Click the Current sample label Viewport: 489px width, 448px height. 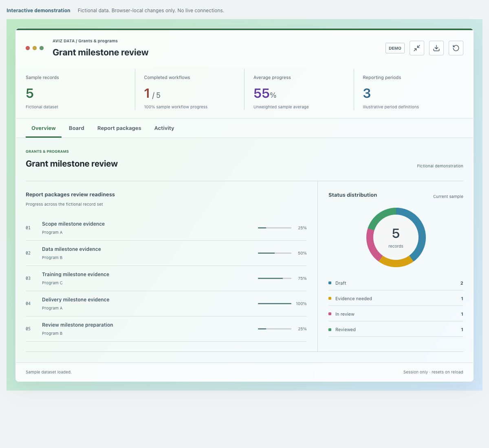click(x=448, y=196)
